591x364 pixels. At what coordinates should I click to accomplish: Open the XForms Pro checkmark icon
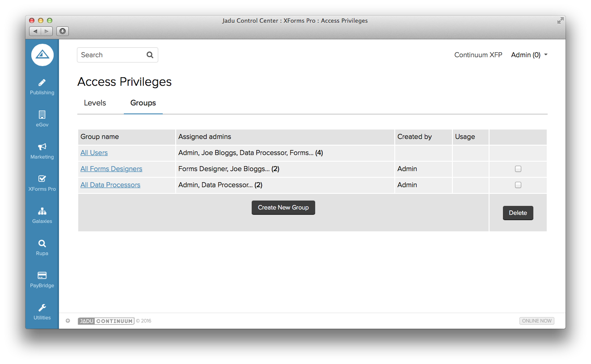(x=42, y=179)
